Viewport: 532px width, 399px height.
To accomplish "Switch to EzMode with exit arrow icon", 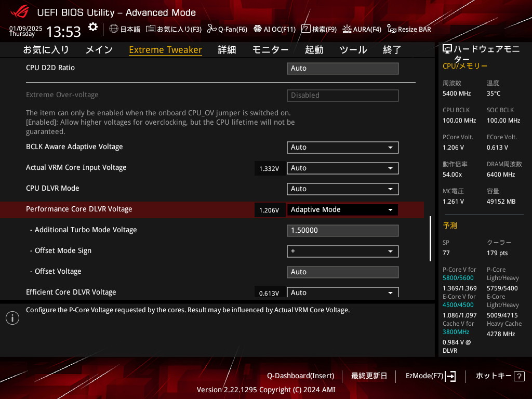I will click(x=450, y=376).
